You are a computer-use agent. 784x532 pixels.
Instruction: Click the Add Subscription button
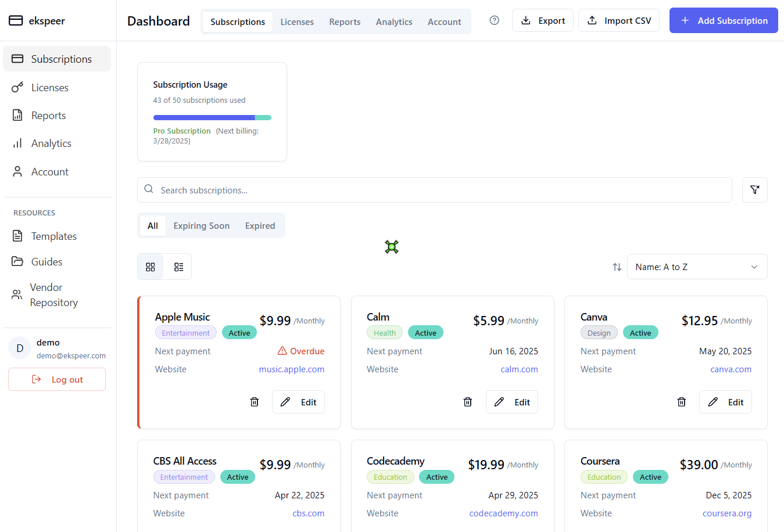[724, 20]
